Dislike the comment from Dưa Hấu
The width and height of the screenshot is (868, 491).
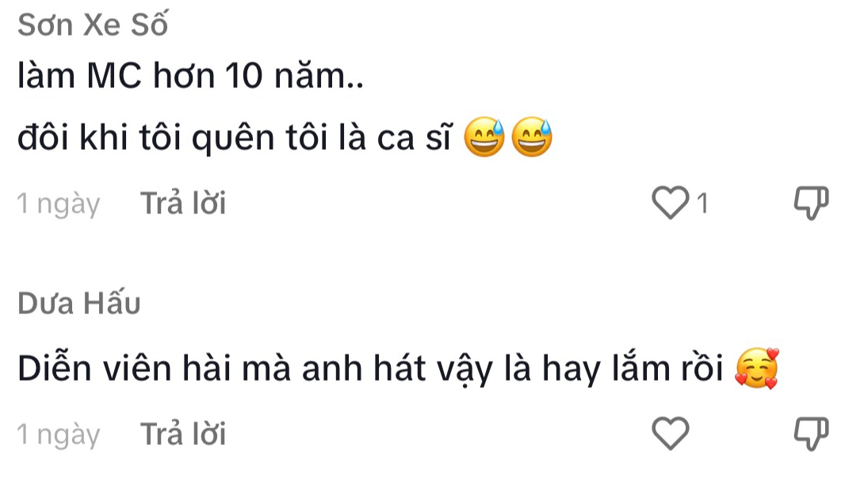(x=810, y=434)
